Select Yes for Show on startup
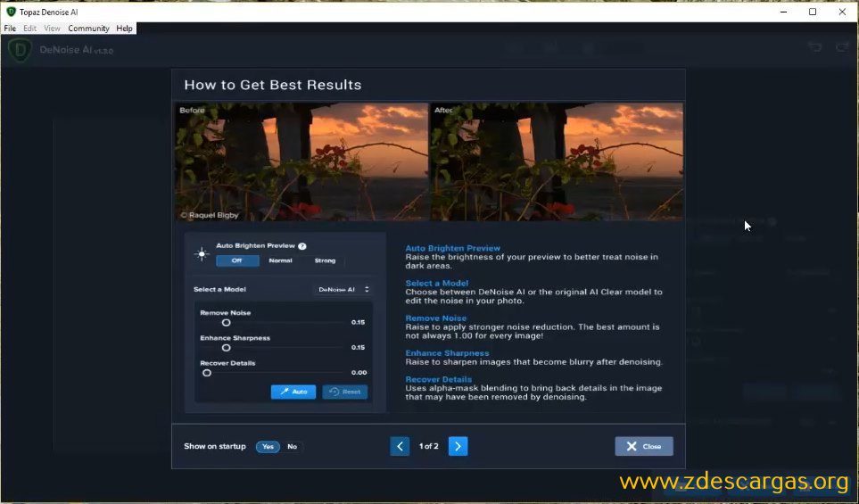The image size is (859, 504). click(x=268, y=447)
